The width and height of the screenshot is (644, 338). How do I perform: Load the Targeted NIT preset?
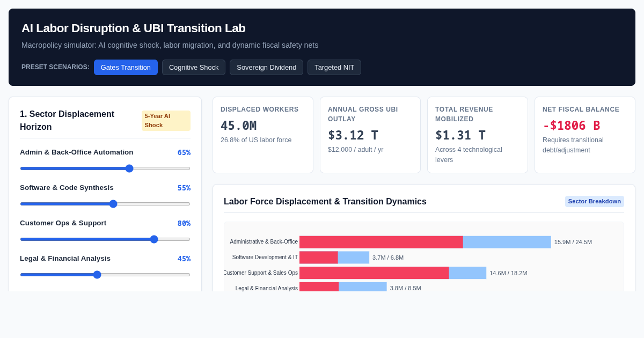[334, 67]
